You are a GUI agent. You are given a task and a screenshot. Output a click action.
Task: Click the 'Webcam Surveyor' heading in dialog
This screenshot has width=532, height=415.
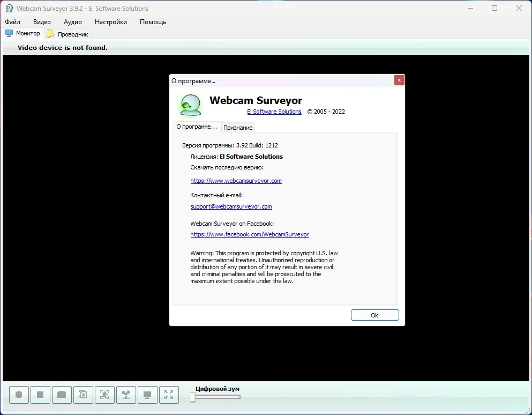(x=256, y=100)
